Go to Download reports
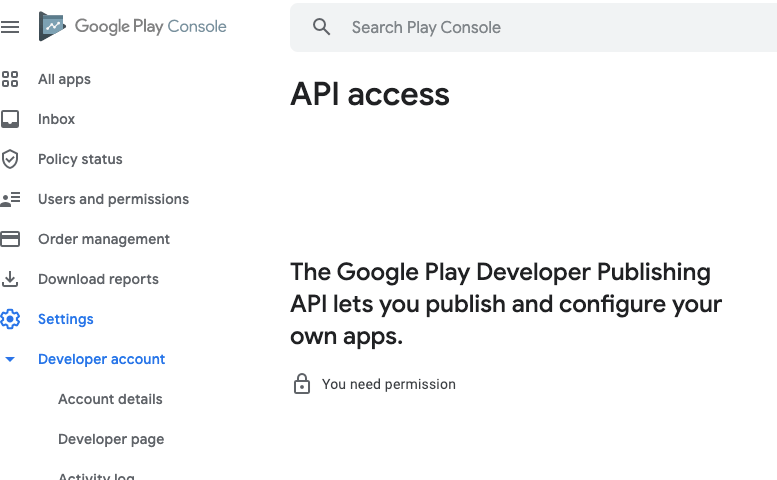Viewport: 777px width, 480px height. click(x=99, y=279)
